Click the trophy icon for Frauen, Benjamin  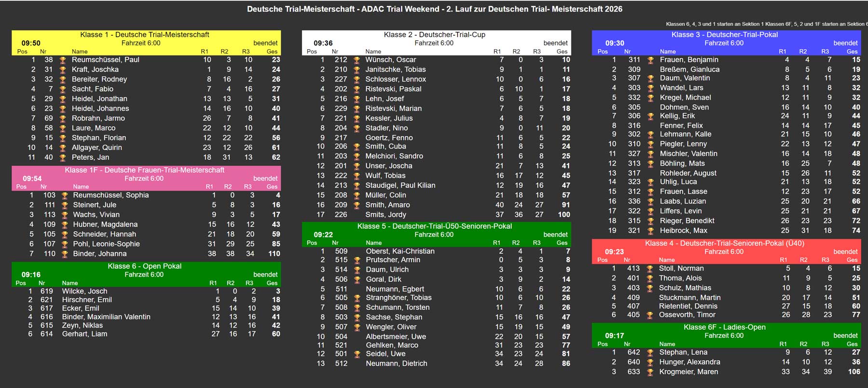click(651, 60)
